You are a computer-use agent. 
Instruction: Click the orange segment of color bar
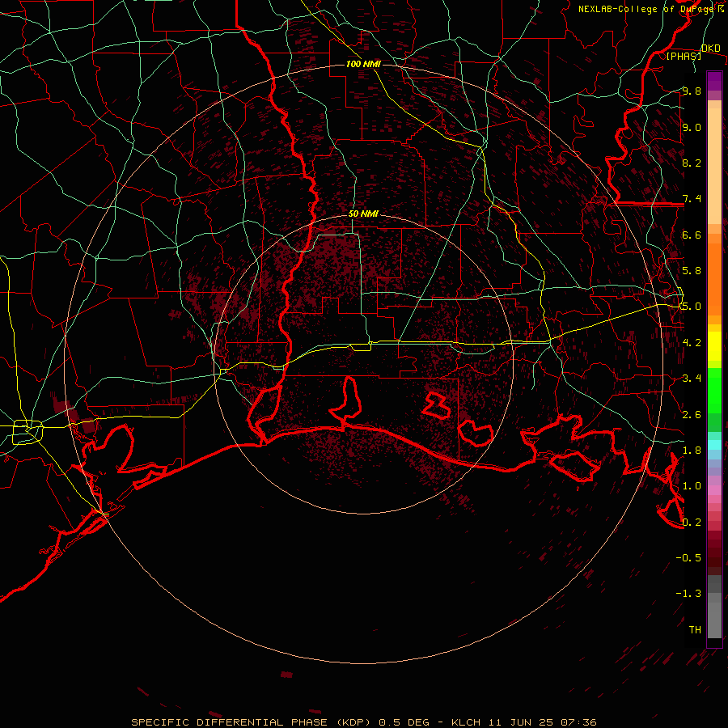click(x=714, y=278)
